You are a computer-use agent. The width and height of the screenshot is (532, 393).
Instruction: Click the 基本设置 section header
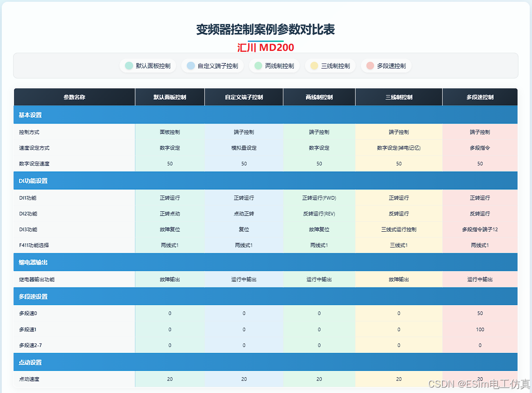pos(266,115)
